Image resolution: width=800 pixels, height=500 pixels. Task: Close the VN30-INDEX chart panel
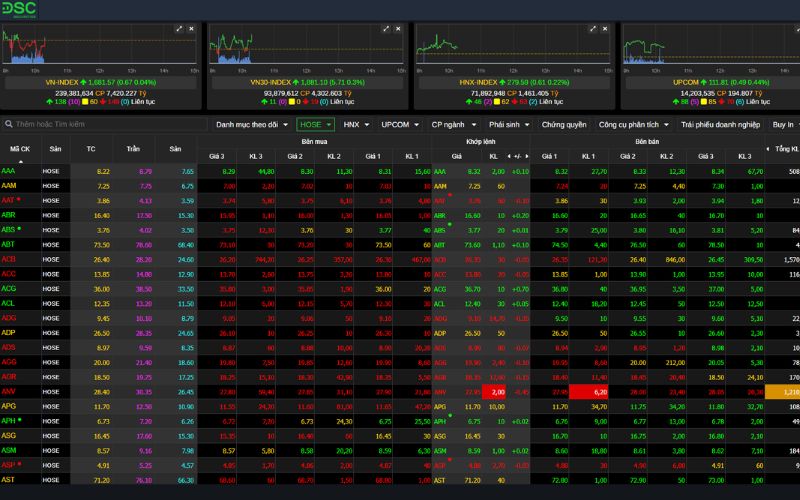[398, 29]
